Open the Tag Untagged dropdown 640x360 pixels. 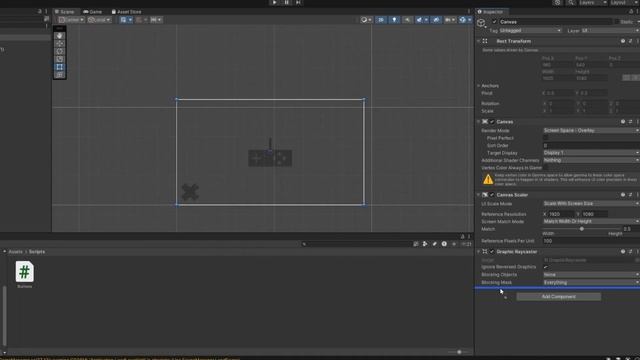pos(530,31)
